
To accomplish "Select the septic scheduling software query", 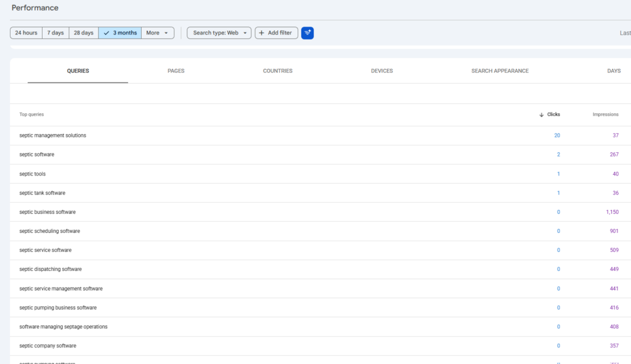I will [x=49, y=231].
